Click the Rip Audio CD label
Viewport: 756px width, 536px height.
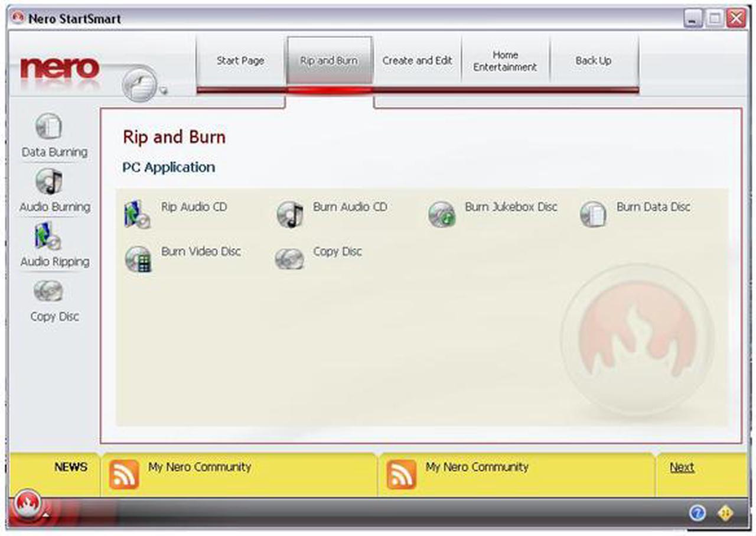tap(194, 207)
